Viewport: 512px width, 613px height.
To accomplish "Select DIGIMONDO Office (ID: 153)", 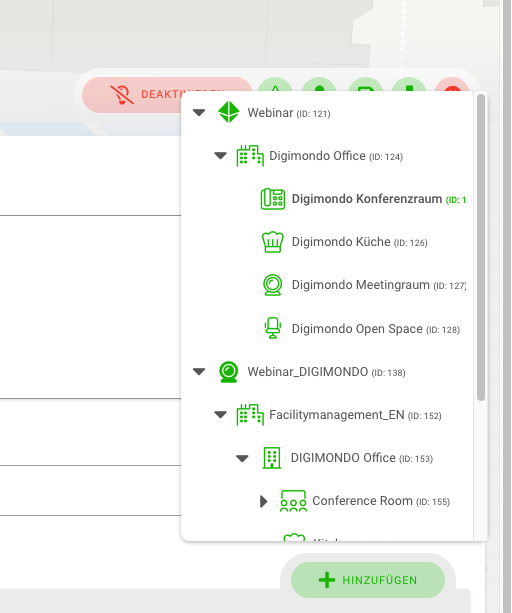I will click(x=362, y=458).
